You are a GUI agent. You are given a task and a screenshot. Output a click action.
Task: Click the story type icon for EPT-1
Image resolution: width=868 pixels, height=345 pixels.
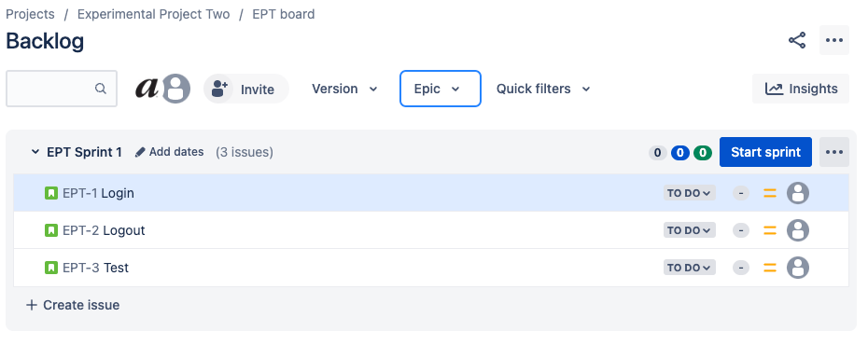[51, 193]
